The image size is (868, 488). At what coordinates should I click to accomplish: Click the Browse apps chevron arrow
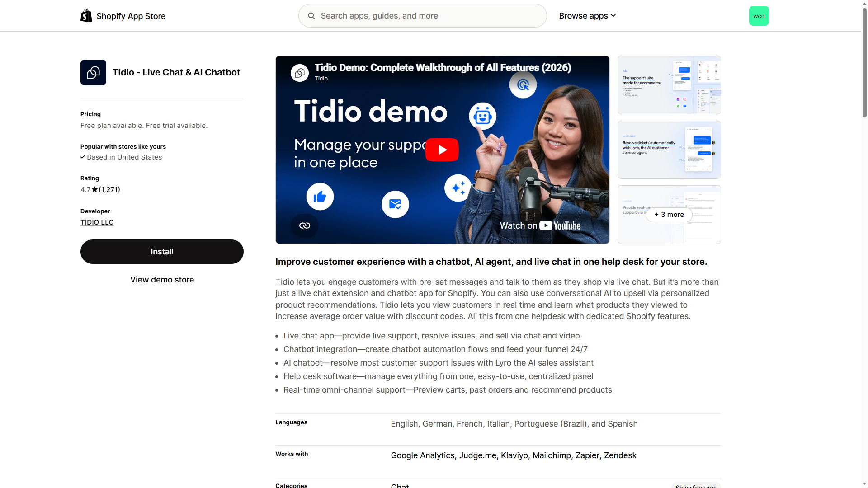613,16
